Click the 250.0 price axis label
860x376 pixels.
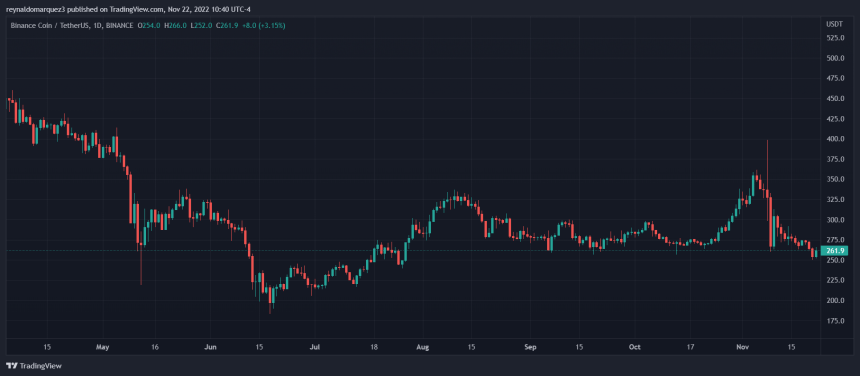pyautogui.click(x=835, y=260)
